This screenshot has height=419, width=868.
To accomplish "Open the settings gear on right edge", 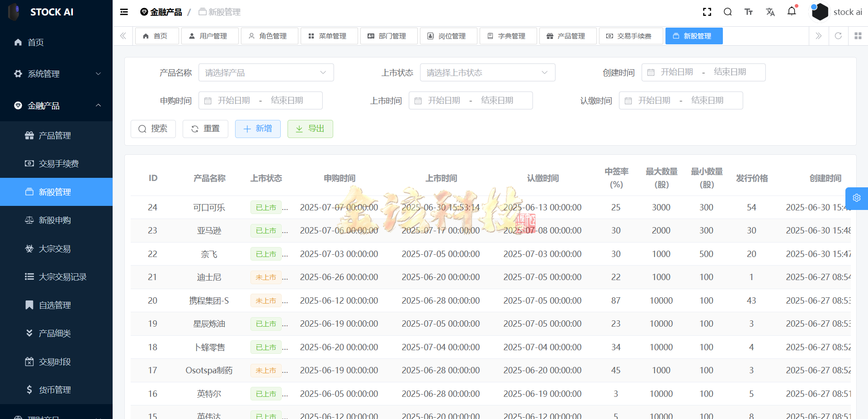I will (x=857, y=198).
